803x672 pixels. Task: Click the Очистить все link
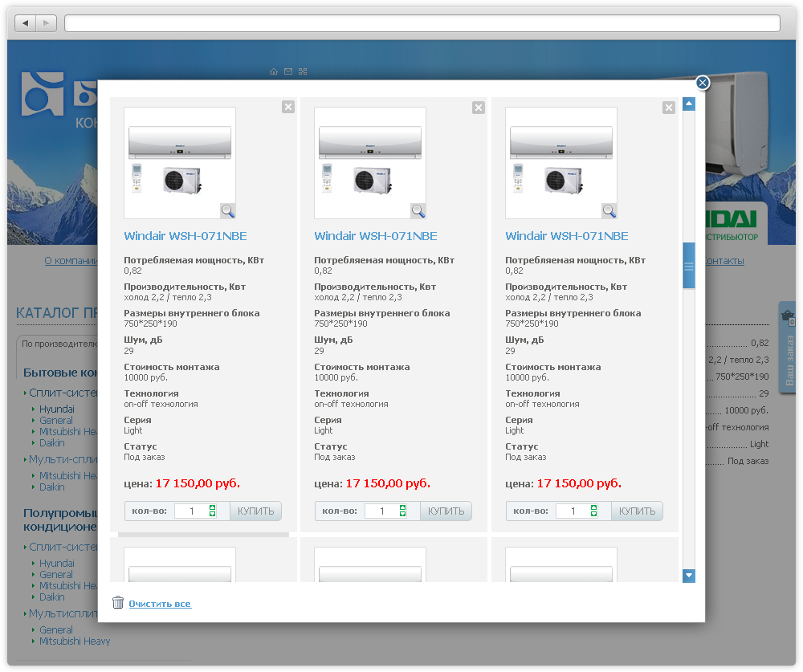[x=160, y=604]
